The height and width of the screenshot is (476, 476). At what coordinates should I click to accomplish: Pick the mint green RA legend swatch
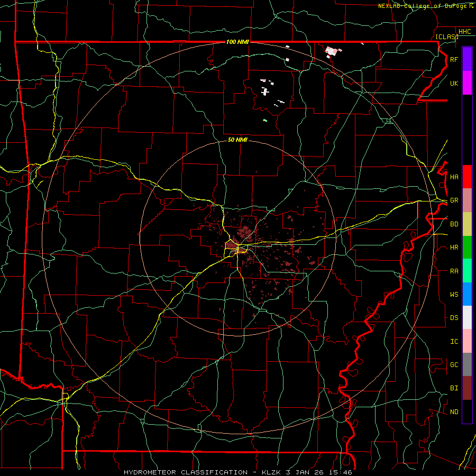click(467, 271)
